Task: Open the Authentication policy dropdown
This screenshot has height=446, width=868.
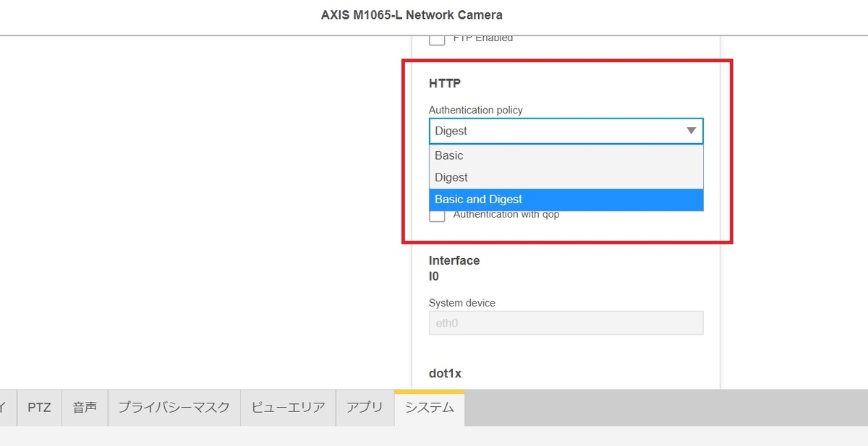Action: pos(566,131)
